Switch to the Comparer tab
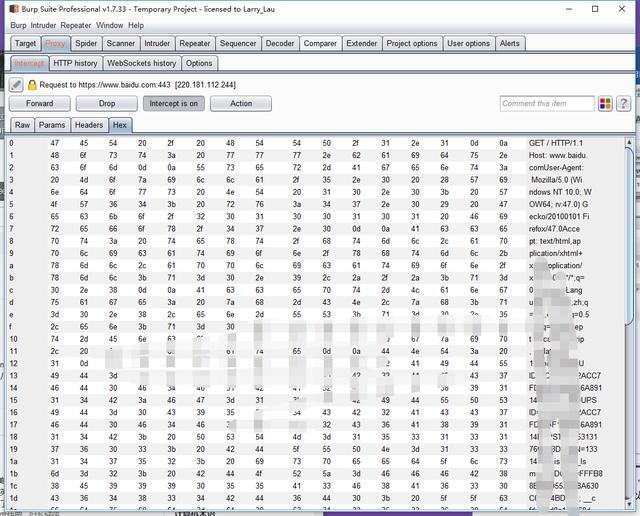The height and width of the screenshot is (516, 640). [320, 43]
